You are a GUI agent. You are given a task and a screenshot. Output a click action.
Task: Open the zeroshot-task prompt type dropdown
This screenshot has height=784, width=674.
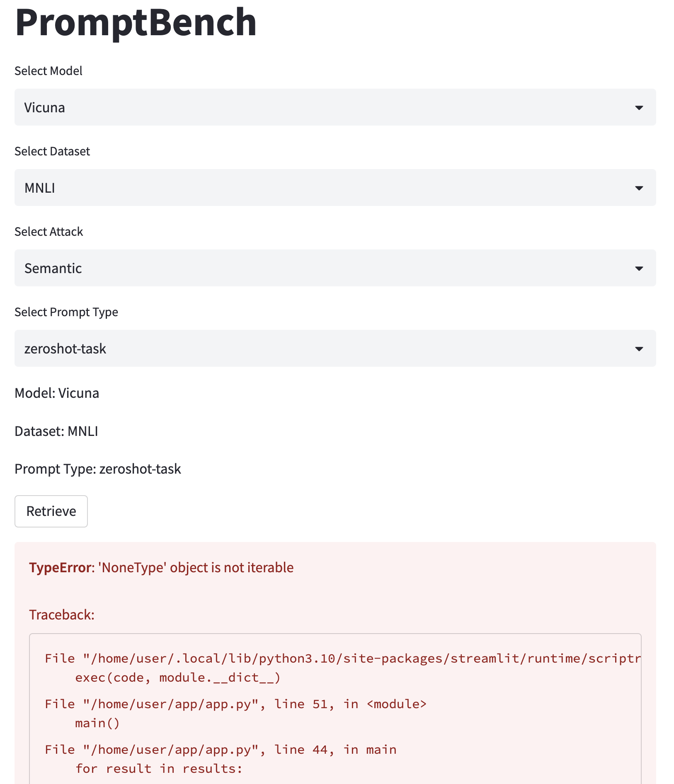(290, 348)
